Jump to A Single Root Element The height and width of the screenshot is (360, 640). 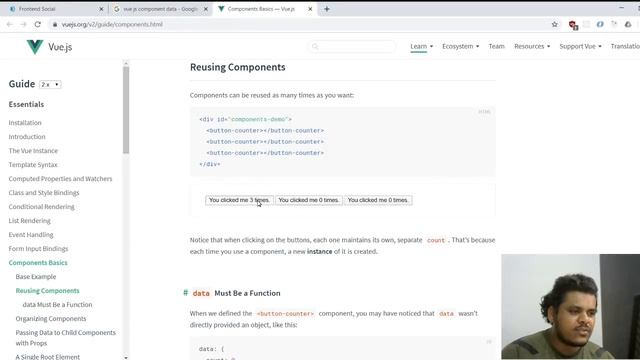48,357
